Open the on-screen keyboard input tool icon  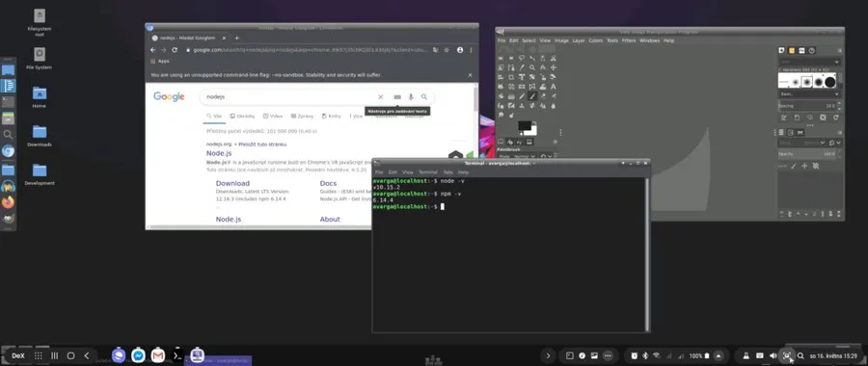pyautogui.click(x=397, y=96)
